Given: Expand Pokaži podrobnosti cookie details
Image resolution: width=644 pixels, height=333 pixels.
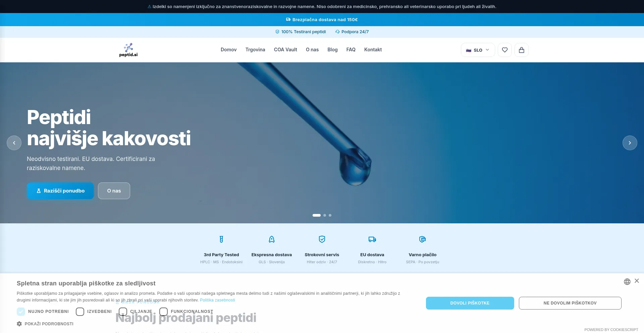Looking at the screenshot, I should click(x=49, y=324).
